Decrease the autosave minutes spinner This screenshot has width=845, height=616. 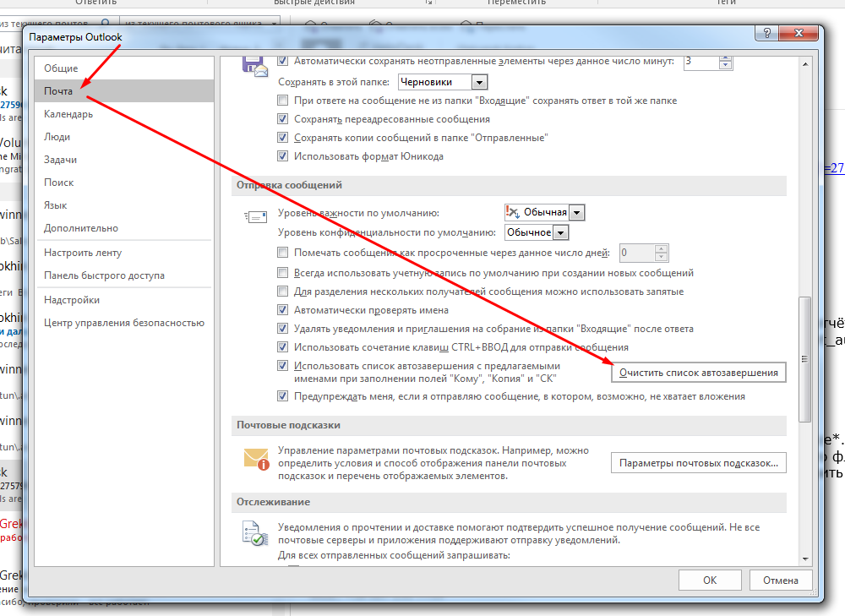coord(726,65)
